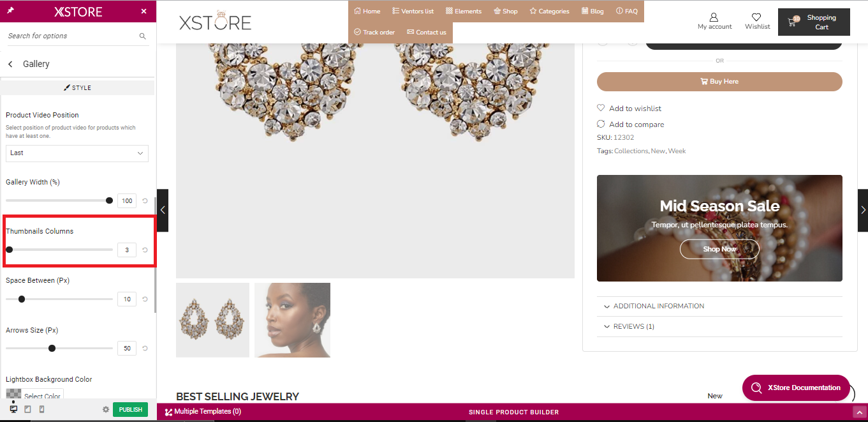
Task: Click Add to compare link
Action: point(630,124)
